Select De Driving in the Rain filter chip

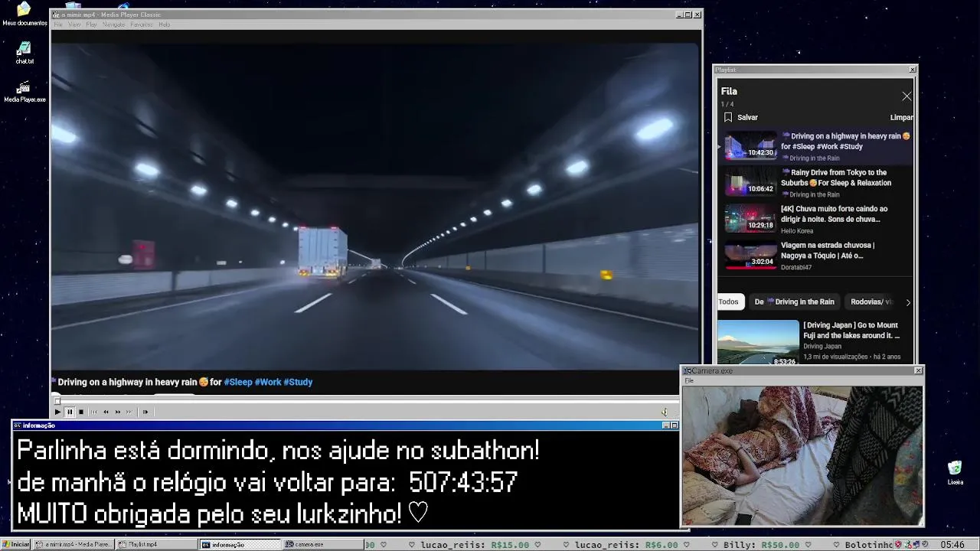point(795,302)
